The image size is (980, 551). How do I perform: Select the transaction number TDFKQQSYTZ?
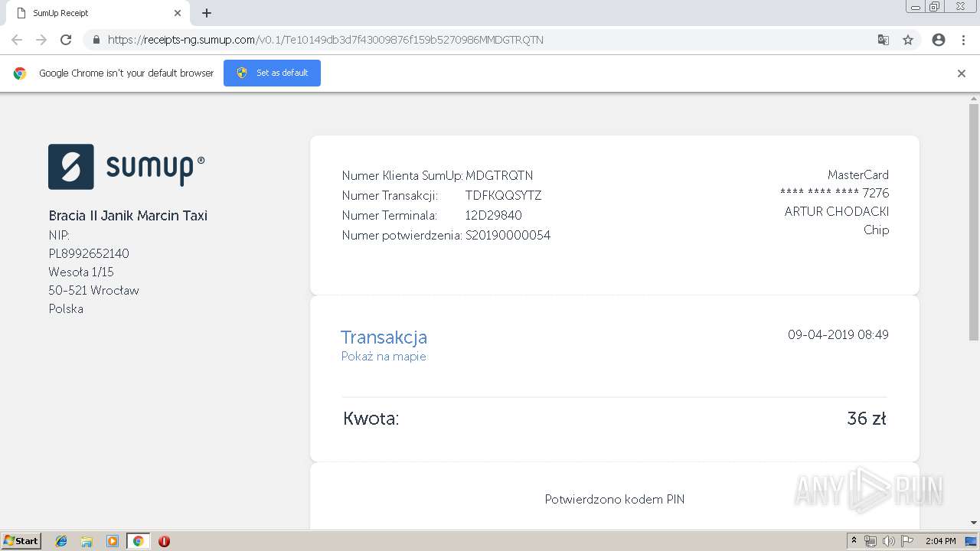point(503,195)
